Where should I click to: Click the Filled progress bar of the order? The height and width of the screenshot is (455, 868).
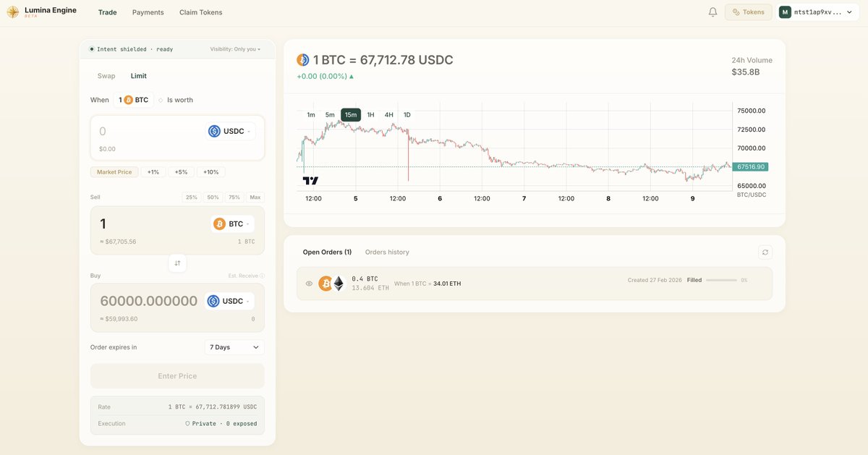click(721, 280)
